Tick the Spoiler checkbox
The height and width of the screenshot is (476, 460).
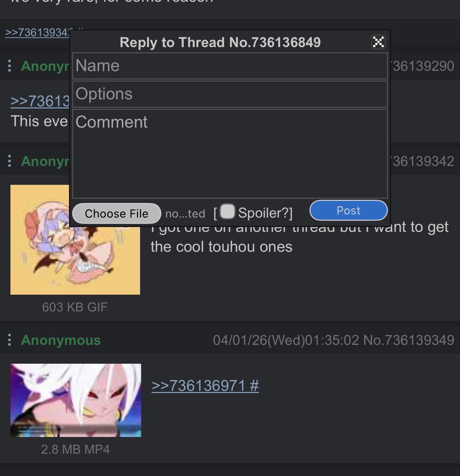click(x=228, y=211)
